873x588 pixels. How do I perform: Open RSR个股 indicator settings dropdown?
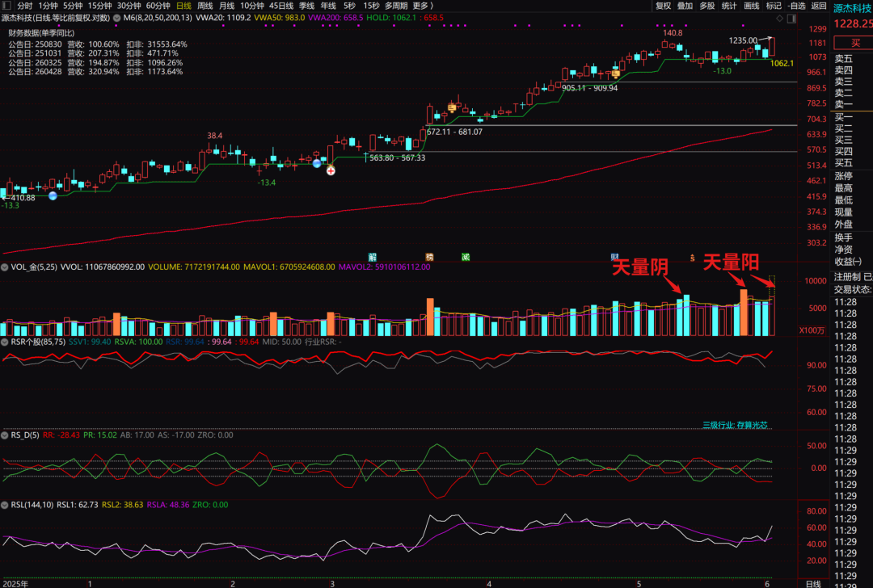point(5,342)
